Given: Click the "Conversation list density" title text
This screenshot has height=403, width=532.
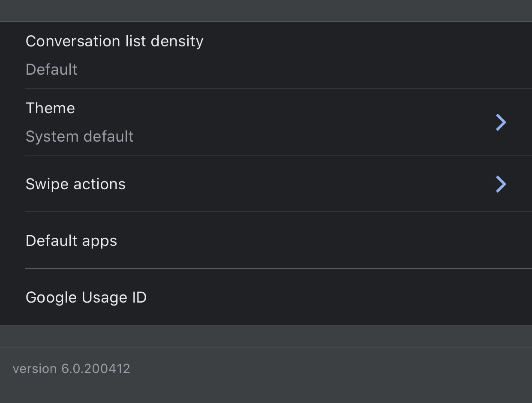Looking at the screenshot, I should click(114, 41).
